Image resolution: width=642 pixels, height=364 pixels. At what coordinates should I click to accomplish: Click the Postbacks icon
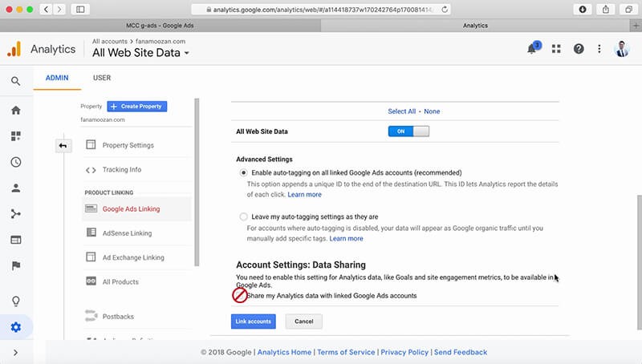[x=91, y=316]
